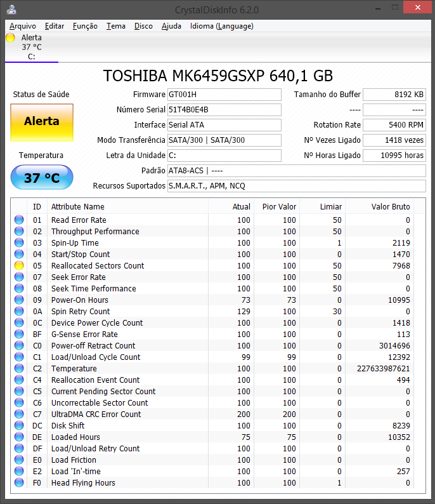The width and height of the screenshot is (435, 504).
Task: Click status orb for Spin-Up Time
Action: tap(19, 242)
